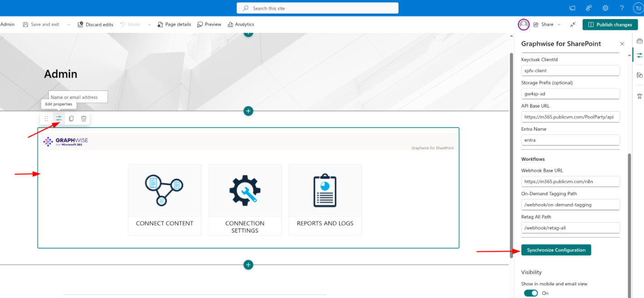Open the megaphone announcements icon
This screenshot has width=644, height=298.
(x=572, y=8)
